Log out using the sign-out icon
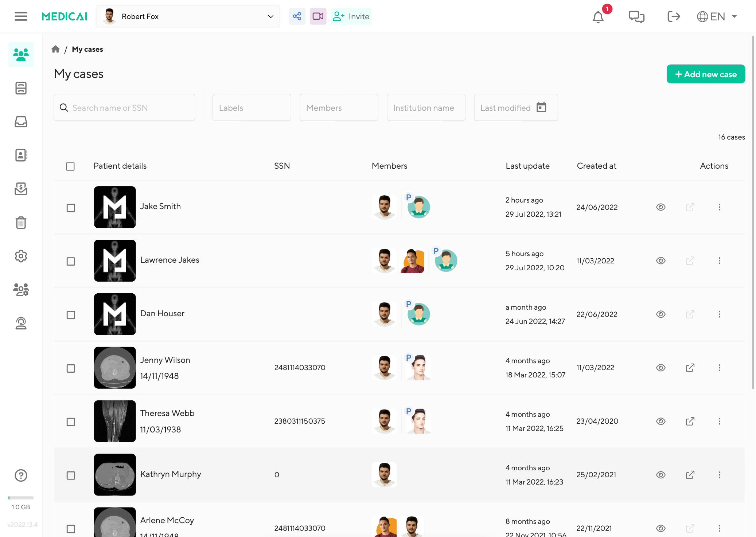Screen dimensions: 756x537 click(674, 16)
